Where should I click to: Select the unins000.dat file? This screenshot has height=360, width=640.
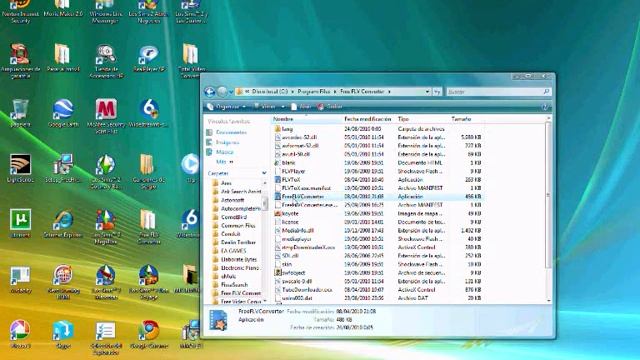tap(297, 298)
